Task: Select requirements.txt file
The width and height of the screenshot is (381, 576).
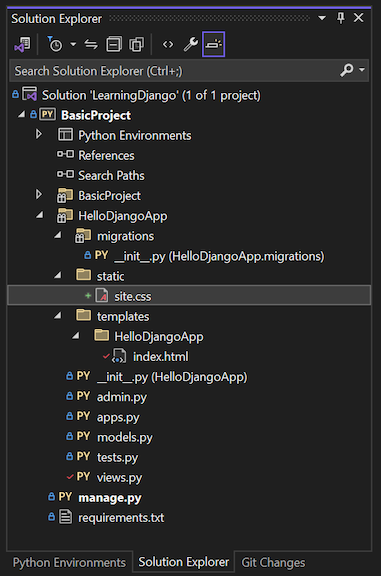Action: click(121, 518)
